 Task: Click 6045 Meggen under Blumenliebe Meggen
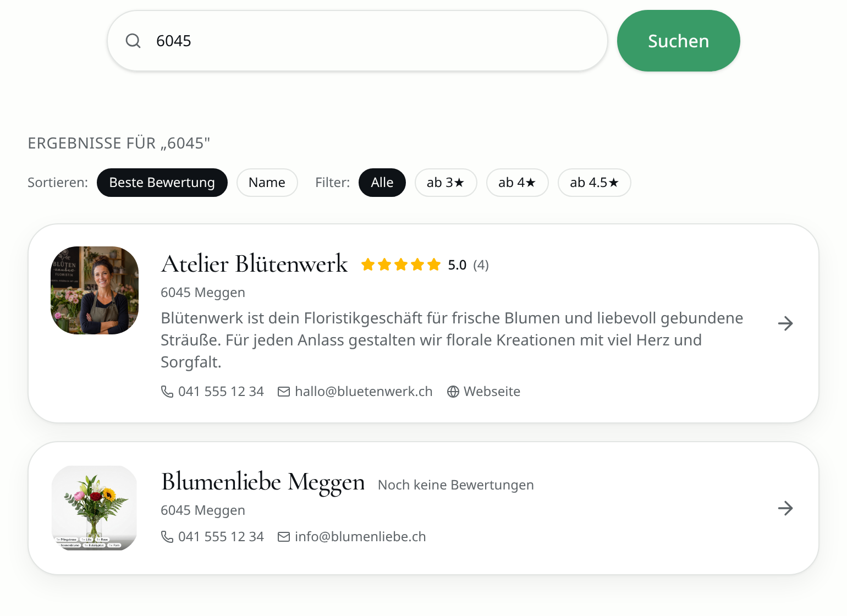click(x=203, y=510)
